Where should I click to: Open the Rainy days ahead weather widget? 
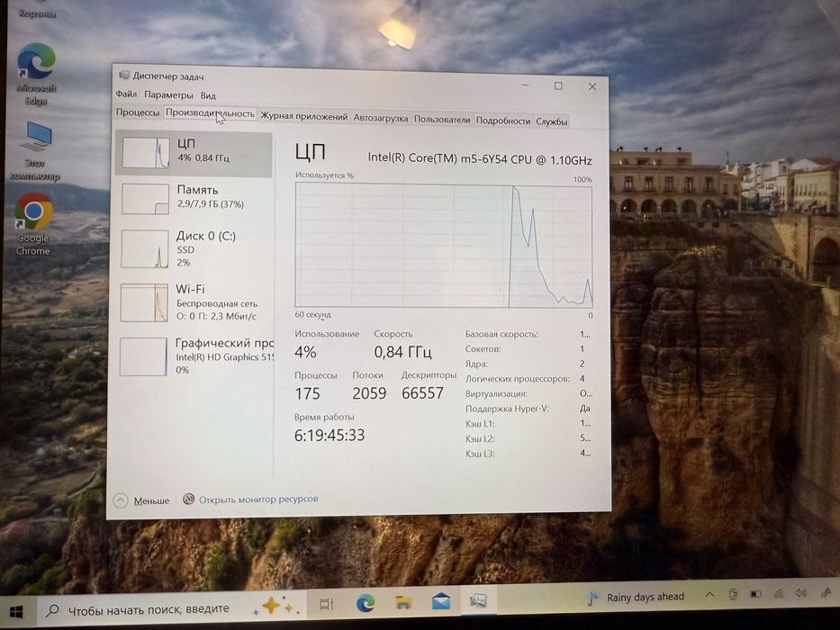[636, 596]
